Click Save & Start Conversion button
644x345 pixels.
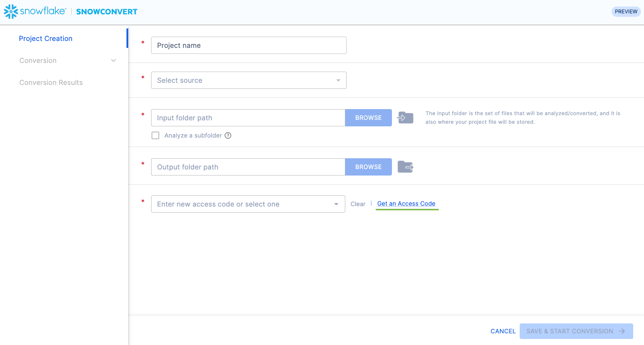point(576,331)
